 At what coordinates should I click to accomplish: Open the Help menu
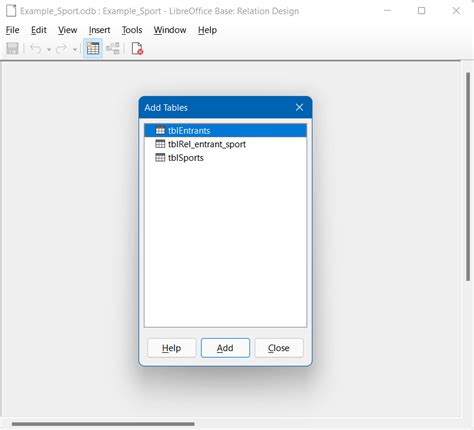pyautogui.click(x=207, y=30)
